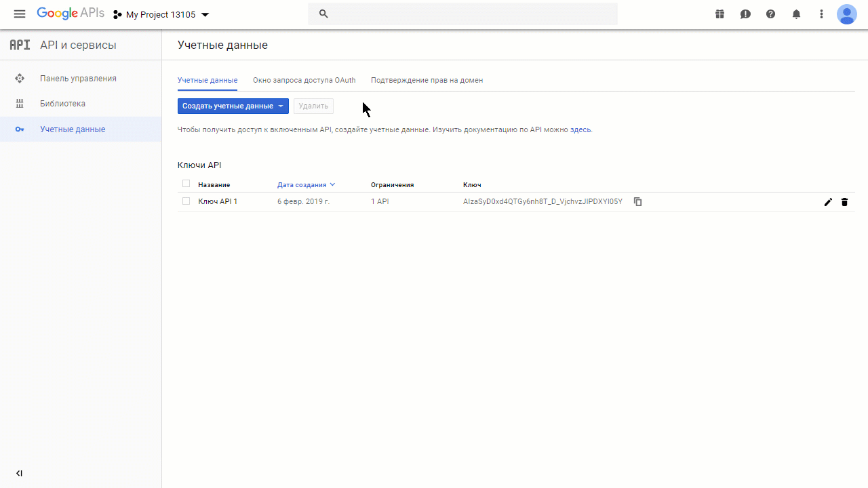Open Библиотека in sidebar

pos(62,104)
